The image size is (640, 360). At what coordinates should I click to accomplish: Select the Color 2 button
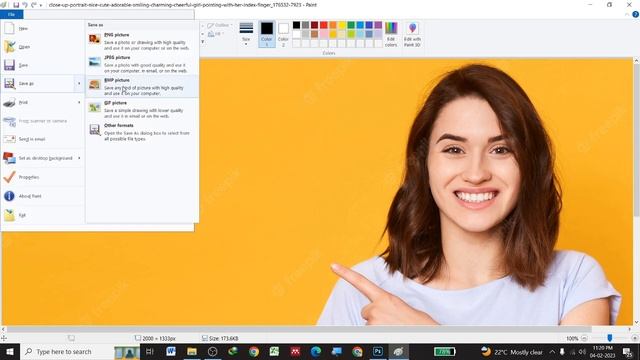click(283, 34)
